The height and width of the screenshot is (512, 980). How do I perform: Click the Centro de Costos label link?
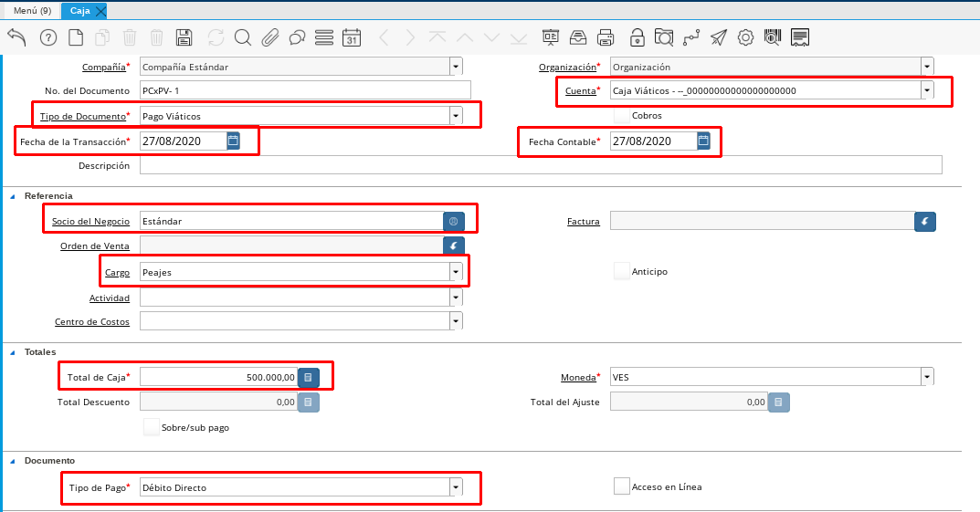92,321
